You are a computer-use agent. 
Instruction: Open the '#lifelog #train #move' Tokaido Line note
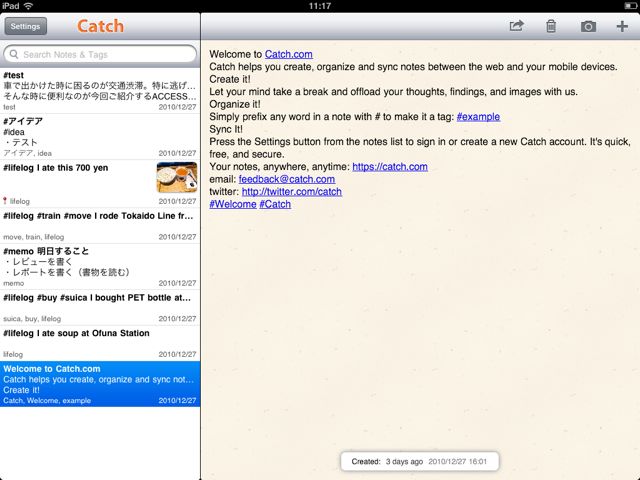point(100,226)
